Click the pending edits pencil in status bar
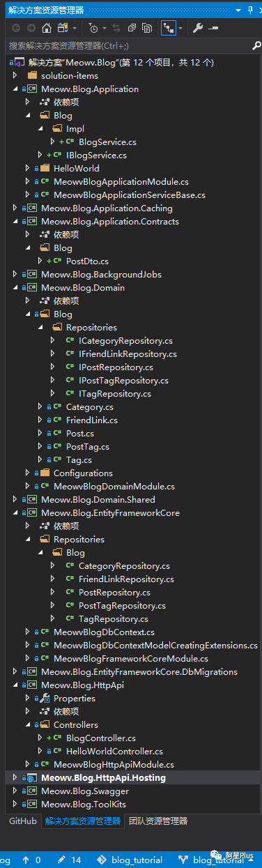 (x=62, y=860)
